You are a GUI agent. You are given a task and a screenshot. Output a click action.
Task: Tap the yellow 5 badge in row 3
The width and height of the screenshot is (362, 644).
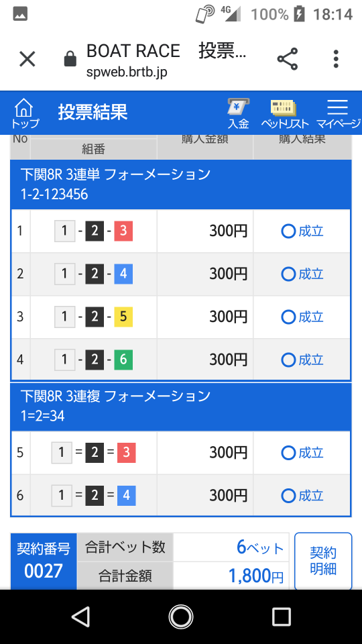pyautogui.click(x=123, y=317)
